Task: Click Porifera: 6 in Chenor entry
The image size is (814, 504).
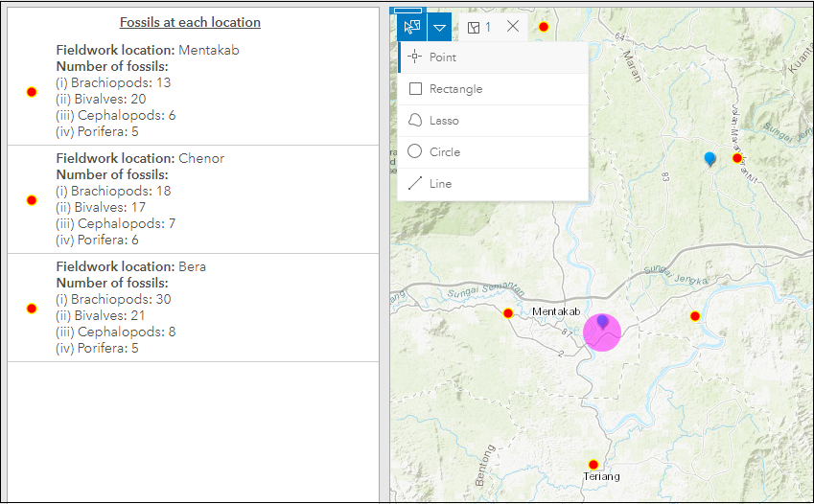Action: pyautogui.click(x=97, y=240)
